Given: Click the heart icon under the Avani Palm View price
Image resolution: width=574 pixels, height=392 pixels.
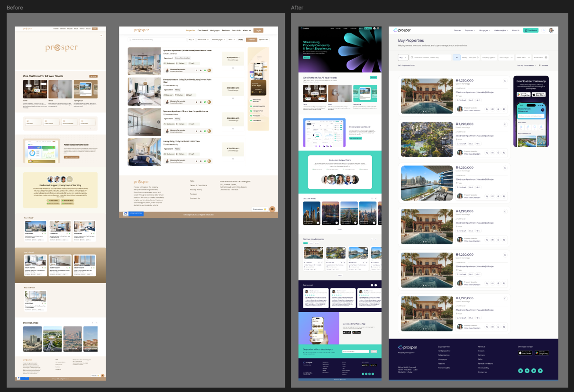Looking at the screenshot, I should click(x=233, y=98).
